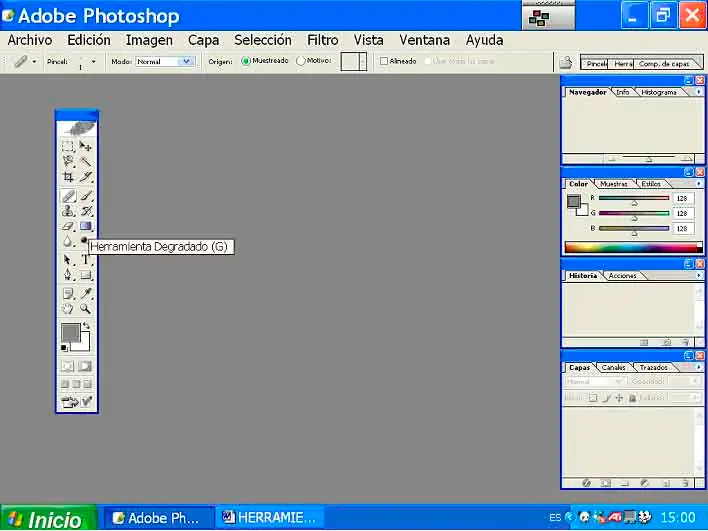
Task: Open the Color panel flyout menu arrow
Action: 699,184
